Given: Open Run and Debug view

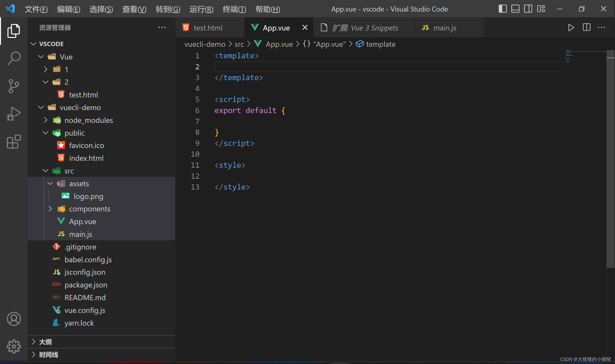Looking at the screenshot, I should pos(14,114).
